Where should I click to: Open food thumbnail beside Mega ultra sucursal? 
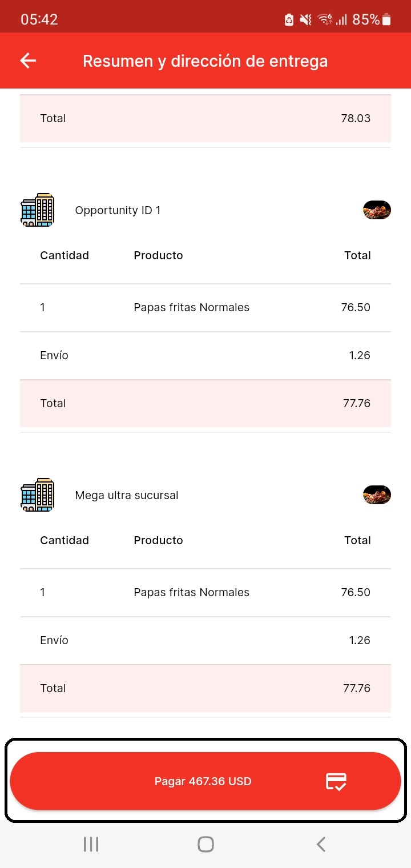click(x=377, y=495)
